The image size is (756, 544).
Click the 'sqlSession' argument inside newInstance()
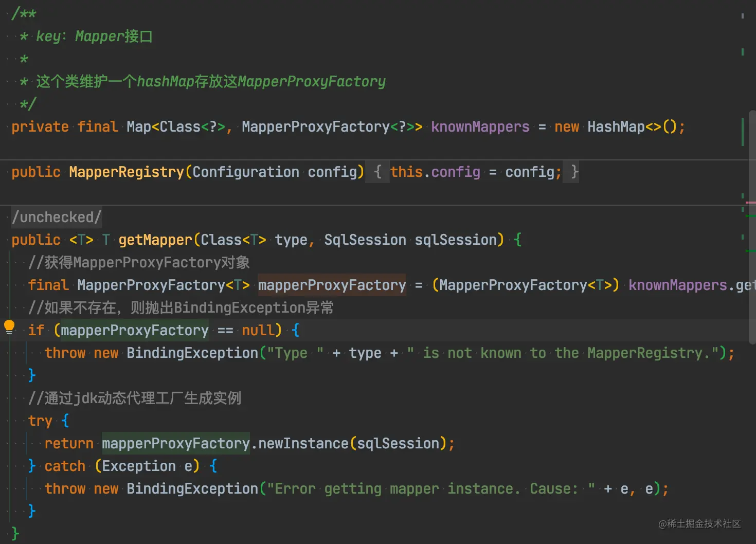[x=398, y=443]
